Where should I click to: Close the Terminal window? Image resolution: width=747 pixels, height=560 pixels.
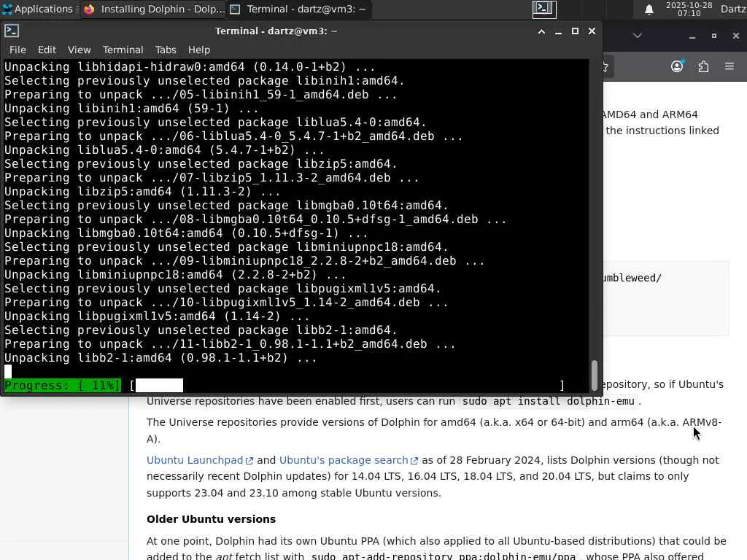592,31
